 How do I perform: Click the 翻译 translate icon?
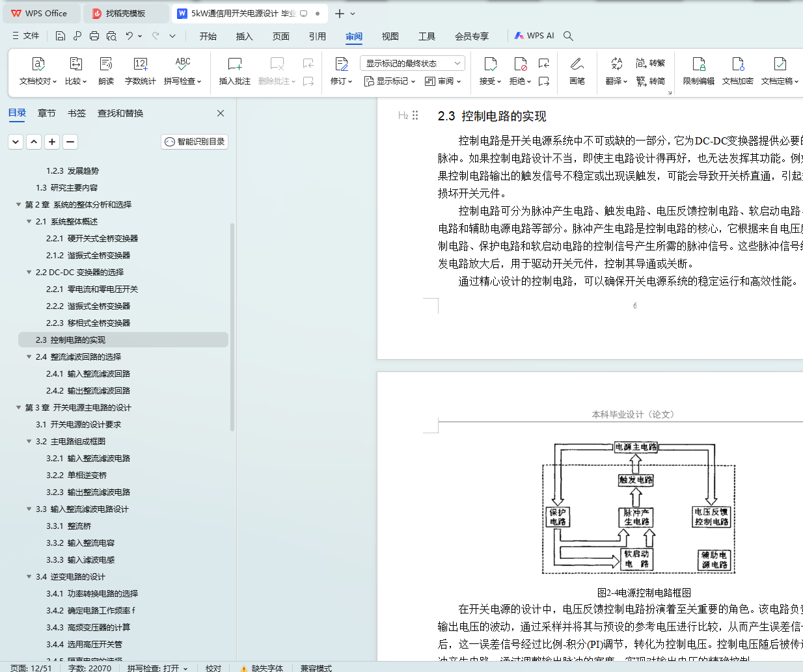click(616, 64)
